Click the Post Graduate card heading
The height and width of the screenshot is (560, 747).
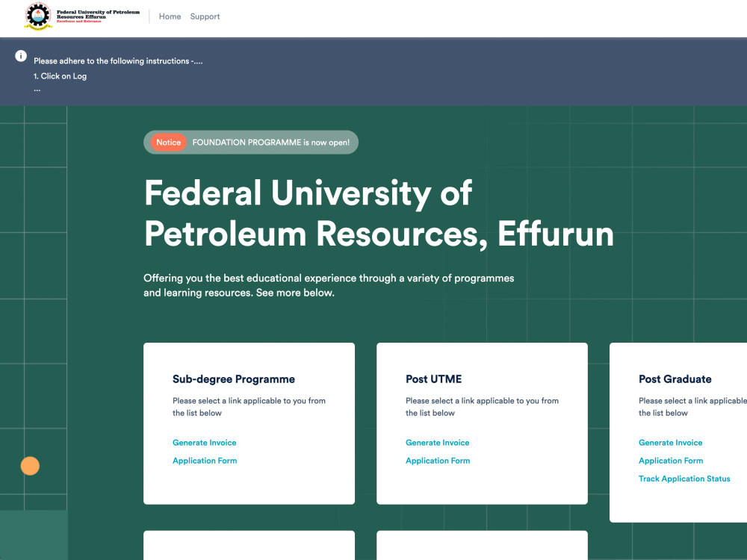pos(675,379)
